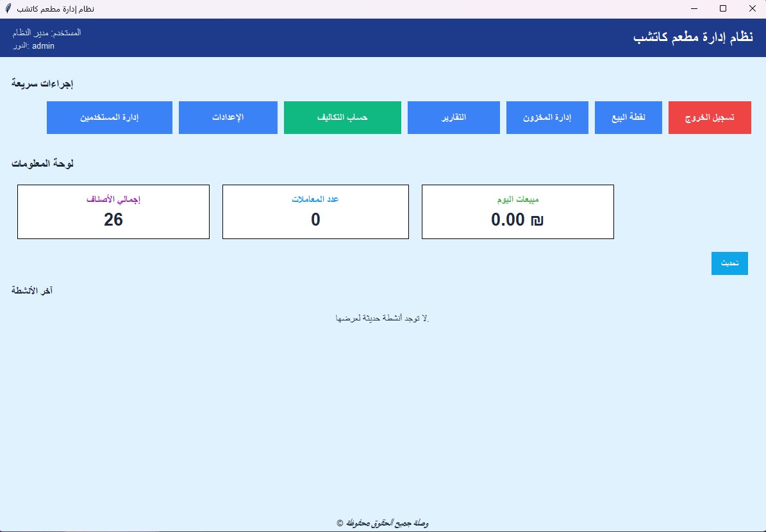Click تسجيل الخروج to log out
Screen dimensions: 766x532
click(x=709, y=117)
